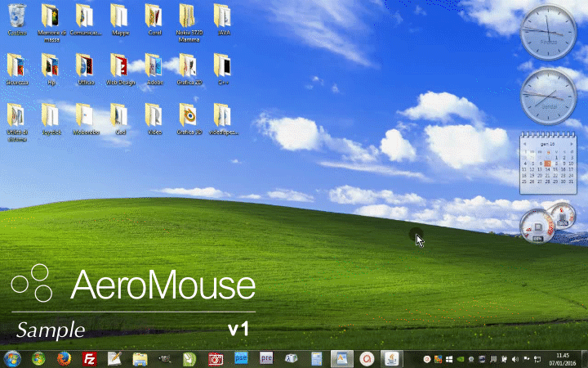Viewport: 588px width, 368px height.
Task: Open the Windows Start menu orb
Action: click(x=12, y=359)
